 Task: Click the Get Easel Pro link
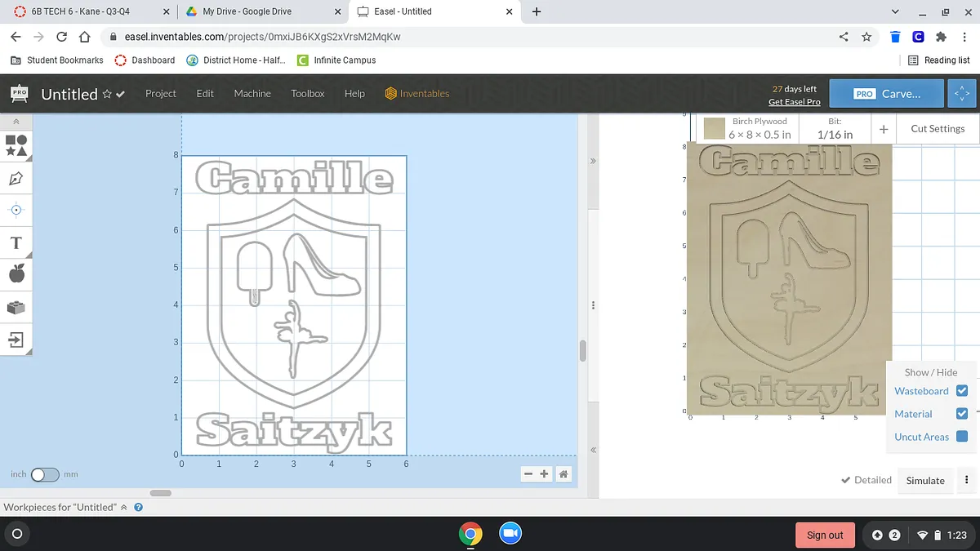point(794,102)
